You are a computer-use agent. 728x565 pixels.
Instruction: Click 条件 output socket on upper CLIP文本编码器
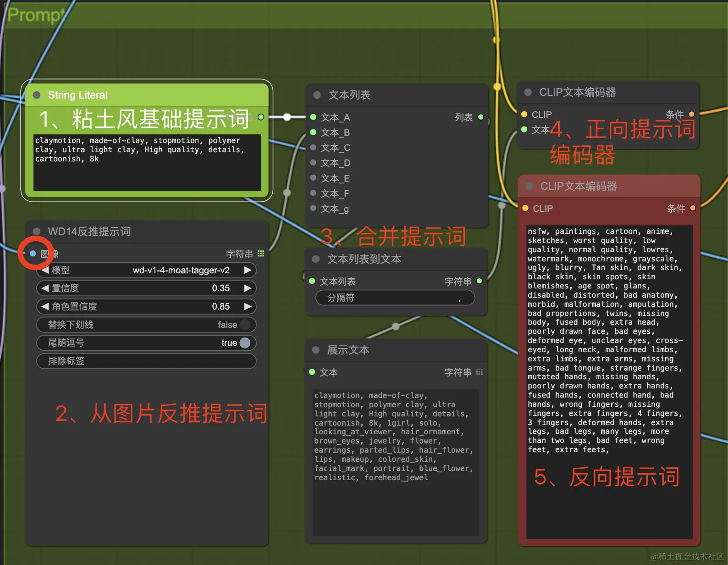(692, 114)
